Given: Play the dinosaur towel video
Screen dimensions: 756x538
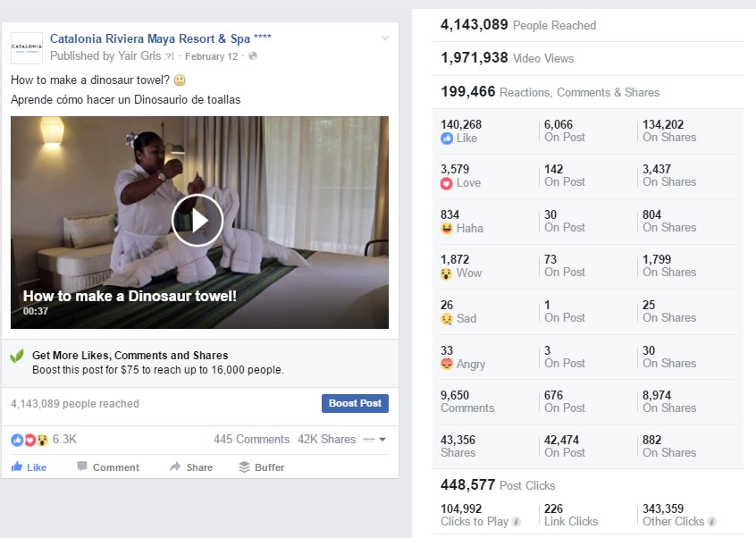Looking at the screenshot, I should tap(197, 221).
